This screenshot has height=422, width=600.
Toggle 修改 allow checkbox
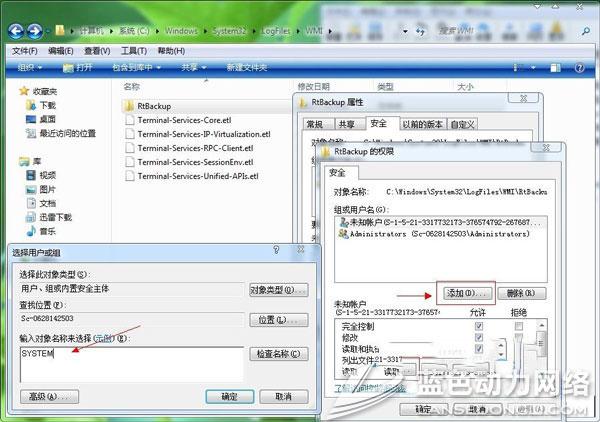pos(480,338)
